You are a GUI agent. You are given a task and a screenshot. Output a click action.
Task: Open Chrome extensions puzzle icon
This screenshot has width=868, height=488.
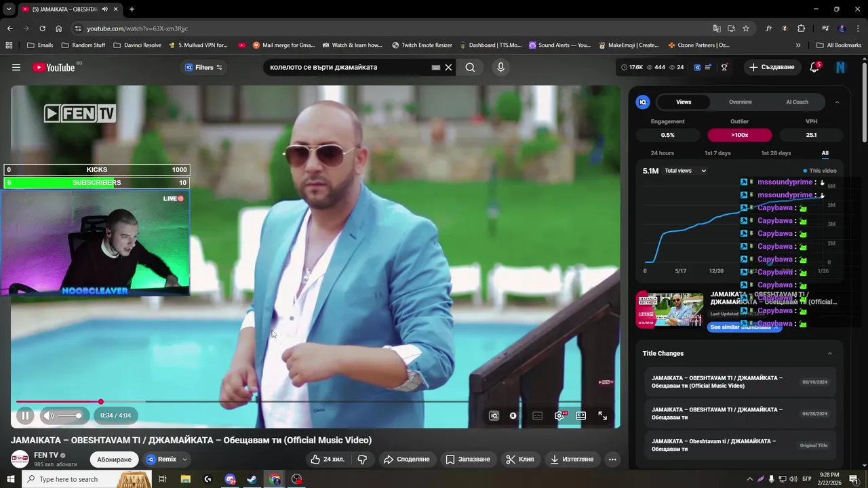[x=802, y=28]
